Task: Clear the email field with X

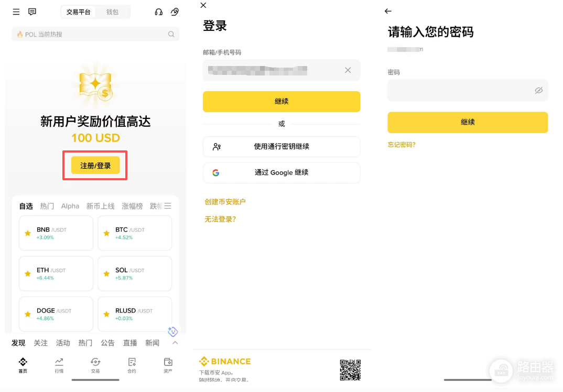Action: [x=348, y=70]
